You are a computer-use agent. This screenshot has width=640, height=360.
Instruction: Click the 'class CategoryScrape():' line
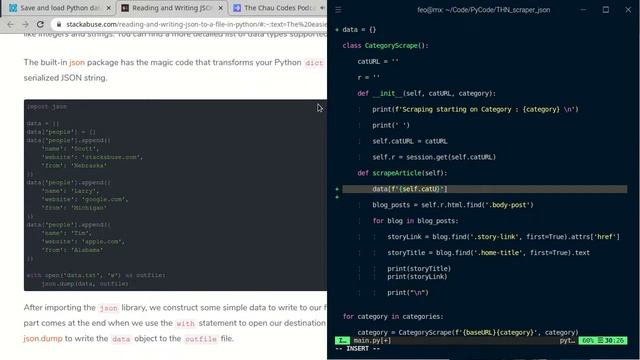[x=386, y=45]
